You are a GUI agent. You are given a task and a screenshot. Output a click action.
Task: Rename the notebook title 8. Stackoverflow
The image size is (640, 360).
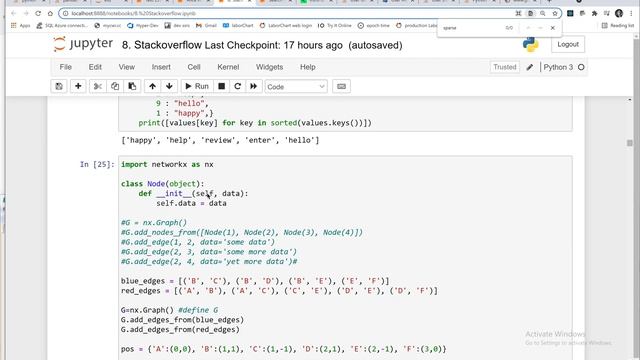click(162, 45)
